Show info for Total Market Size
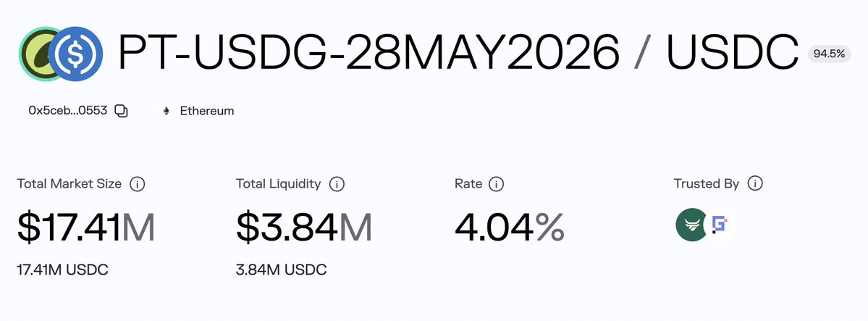This screenshot has height=321, width=868. tap(137, 184)
